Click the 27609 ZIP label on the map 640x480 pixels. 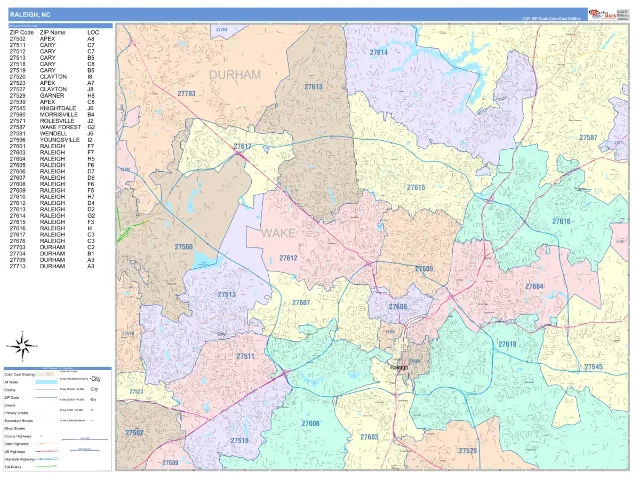pos(424,269)
